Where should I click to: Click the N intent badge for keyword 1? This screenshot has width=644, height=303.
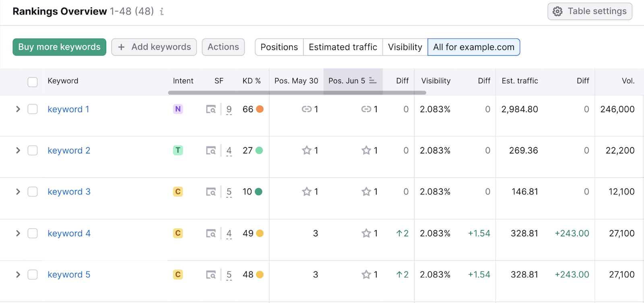tap(178, 109)
